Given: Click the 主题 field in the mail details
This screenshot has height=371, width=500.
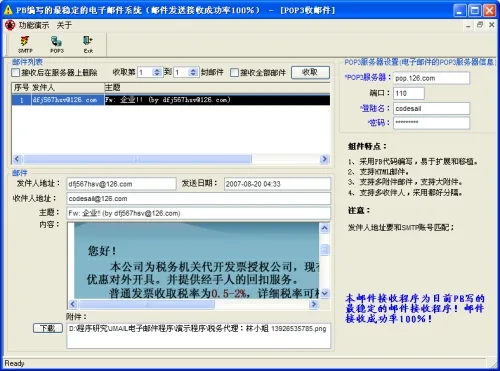Looking at the screenshot, I should (199, 213).
